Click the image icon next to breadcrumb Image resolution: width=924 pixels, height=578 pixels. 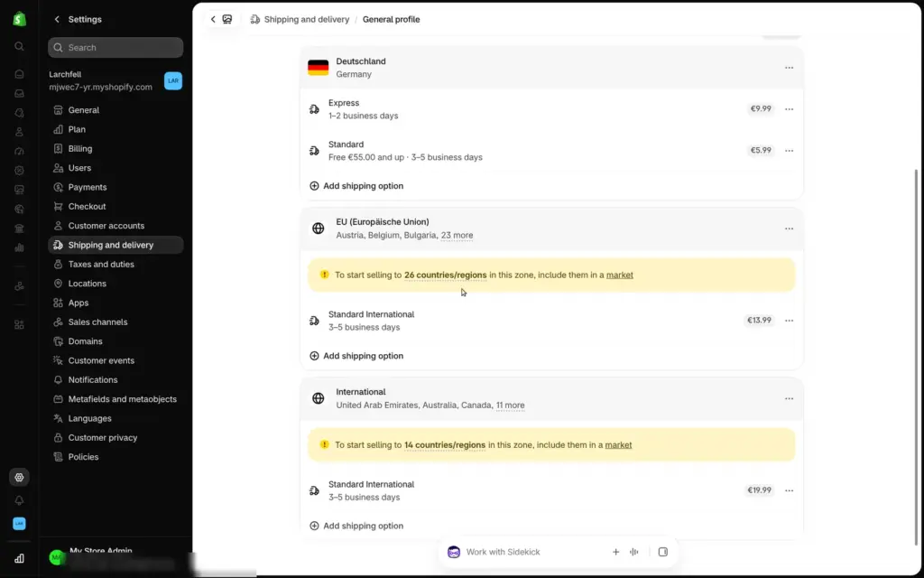point(226,20)
